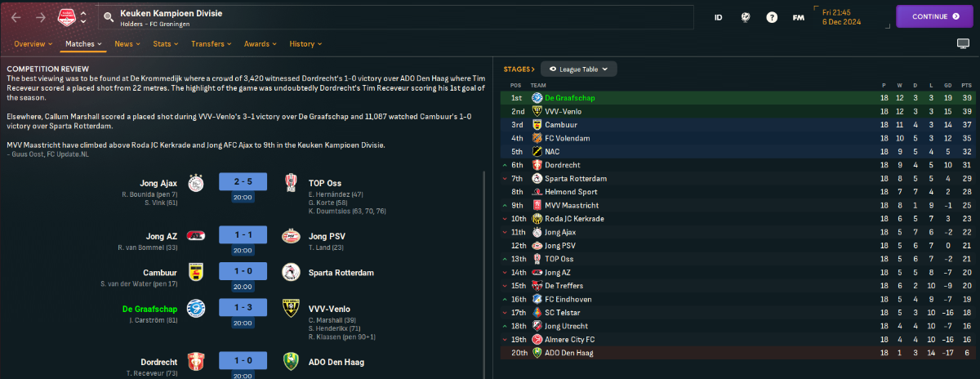Expand the Transfers menu
The width and height of the screenshot is (980, 379).
211,43
